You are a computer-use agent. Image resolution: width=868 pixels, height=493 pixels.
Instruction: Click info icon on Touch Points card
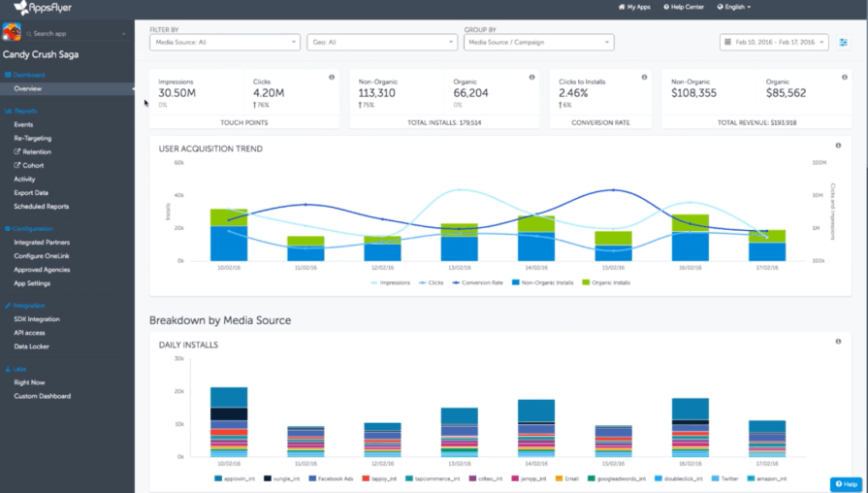[332, 77]
